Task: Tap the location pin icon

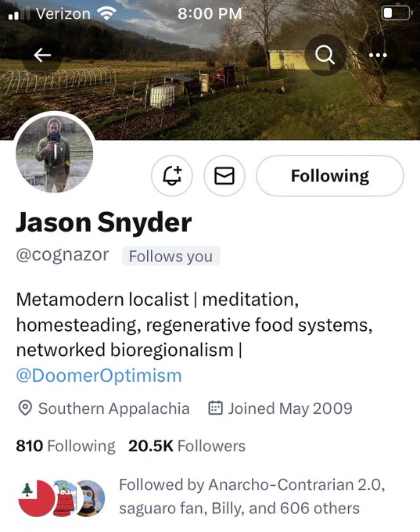Action: [x=25, y=408]
